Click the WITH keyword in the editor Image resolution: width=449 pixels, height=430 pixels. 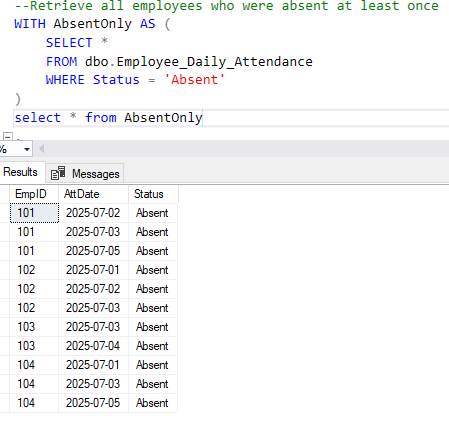30,24
